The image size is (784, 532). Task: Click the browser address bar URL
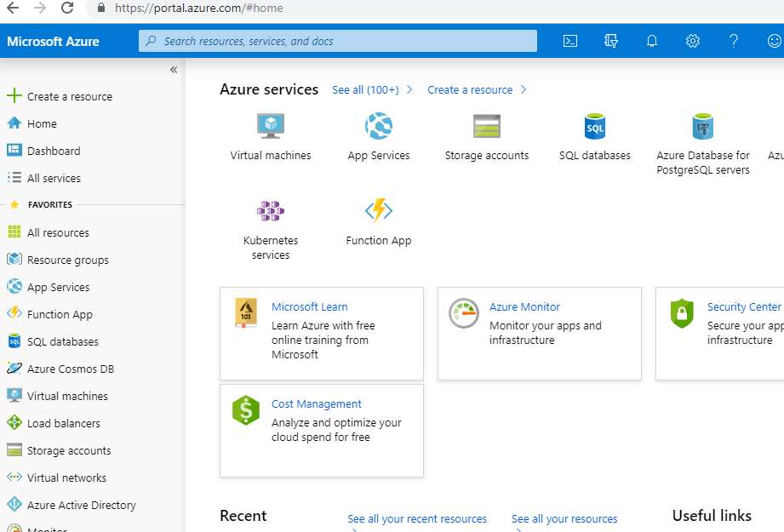[199, 8]
